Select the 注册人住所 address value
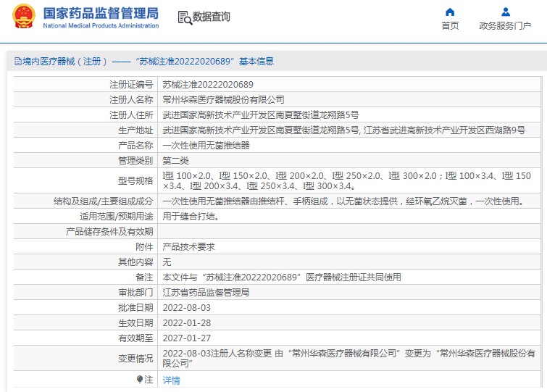Viewport: 547px width, 392px height. tap(261, 114)
